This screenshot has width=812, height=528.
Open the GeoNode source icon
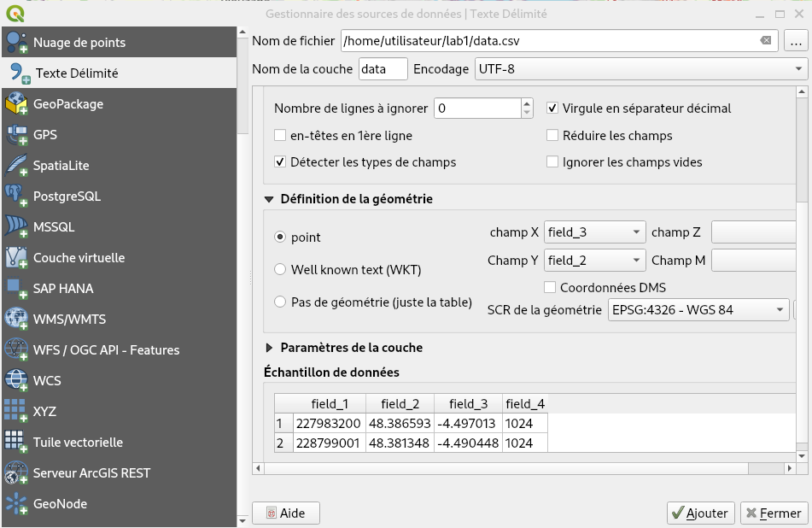pos(16,503)
